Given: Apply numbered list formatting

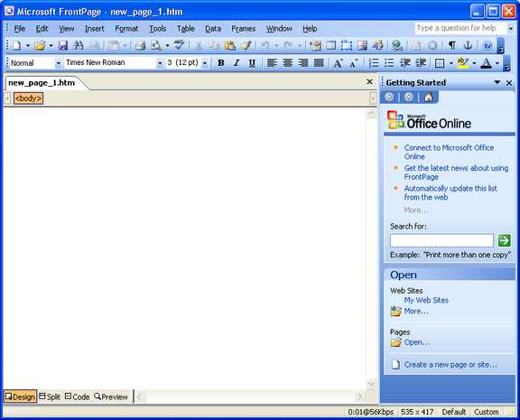Looking at the screenshot, I should click(x=374, y=62).
